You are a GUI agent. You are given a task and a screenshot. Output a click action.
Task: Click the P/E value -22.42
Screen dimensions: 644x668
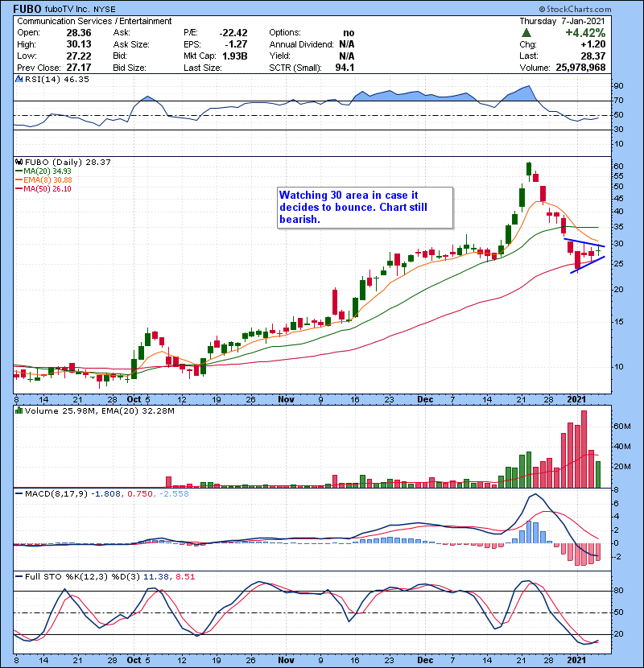[233, 33]
